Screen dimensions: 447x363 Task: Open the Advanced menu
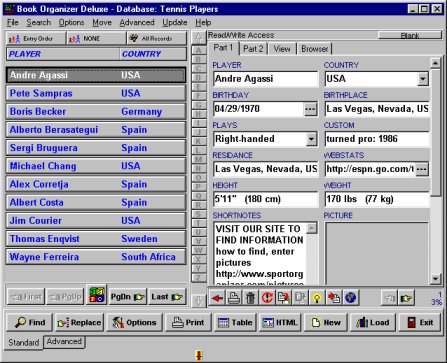pyautogui.click(x=137, y=23)
